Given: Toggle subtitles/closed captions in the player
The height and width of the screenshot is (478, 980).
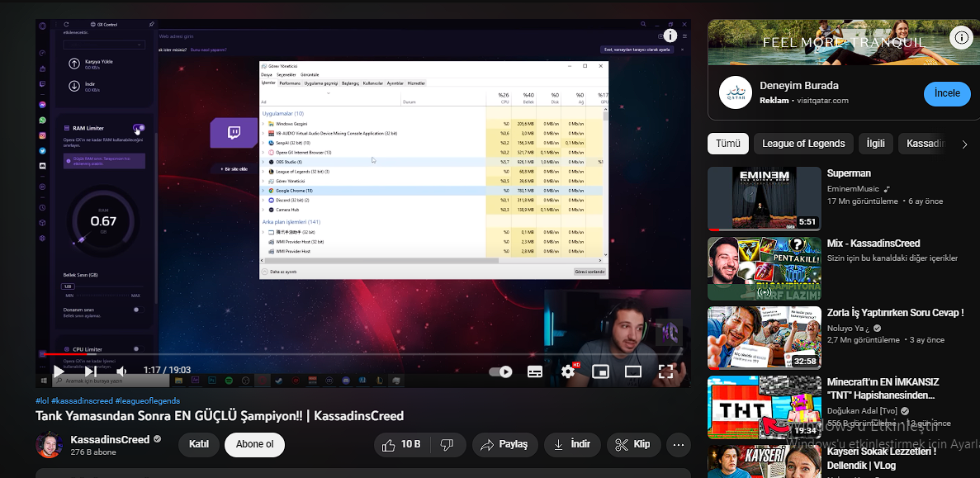Looking at the screenshot, I should (x=535, y=372).
